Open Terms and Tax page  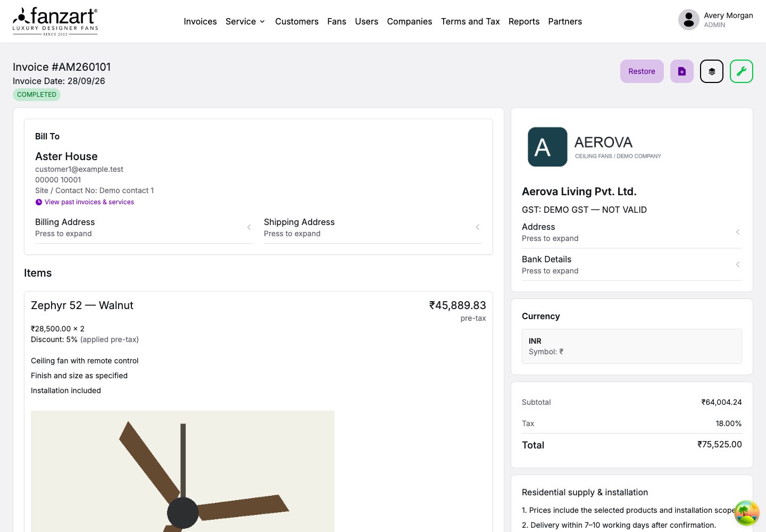(x=470, y=21)
